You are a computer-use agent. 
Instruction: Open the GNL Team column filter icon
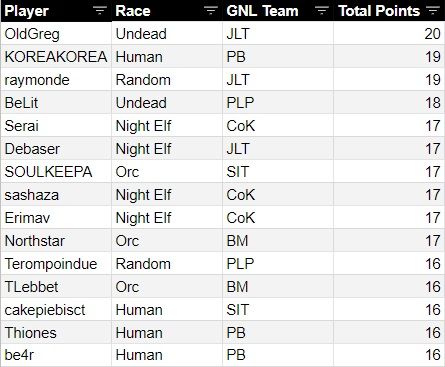(321, 11)
